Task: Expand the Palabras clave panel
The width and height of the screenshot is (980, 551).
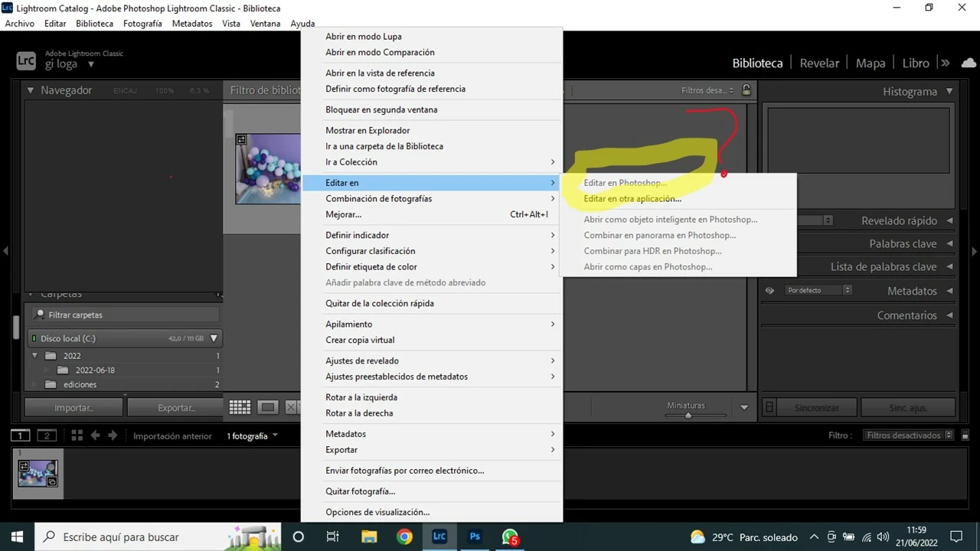Action: (x=949, y=243)
